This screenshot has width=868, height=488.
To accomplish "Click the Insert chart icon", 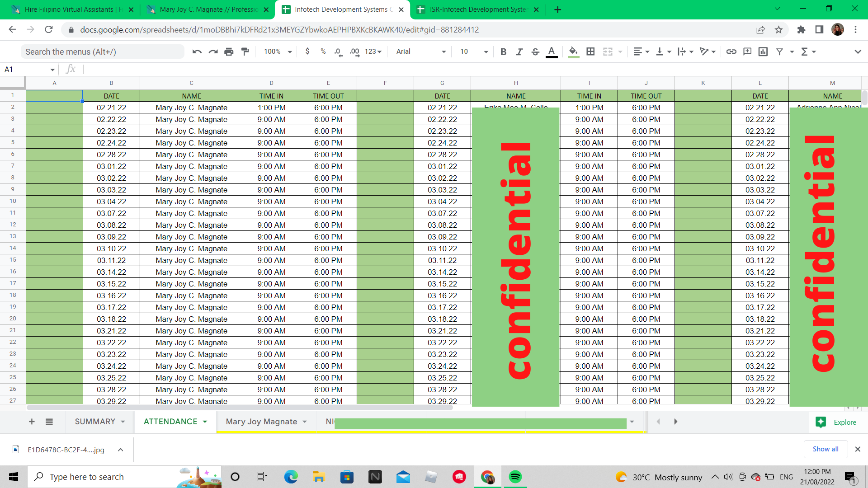I will point(763,52).
